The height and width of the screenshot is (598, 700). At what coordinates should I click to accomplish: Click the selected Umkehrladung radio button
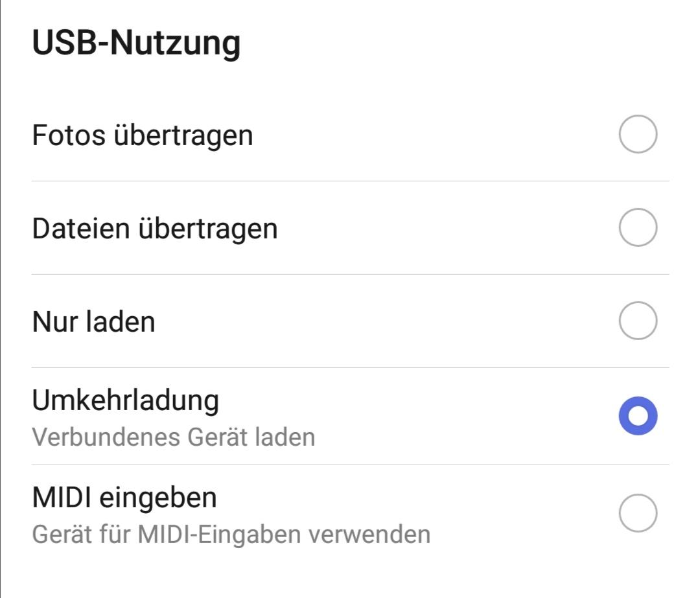click(x=638, y=416)
